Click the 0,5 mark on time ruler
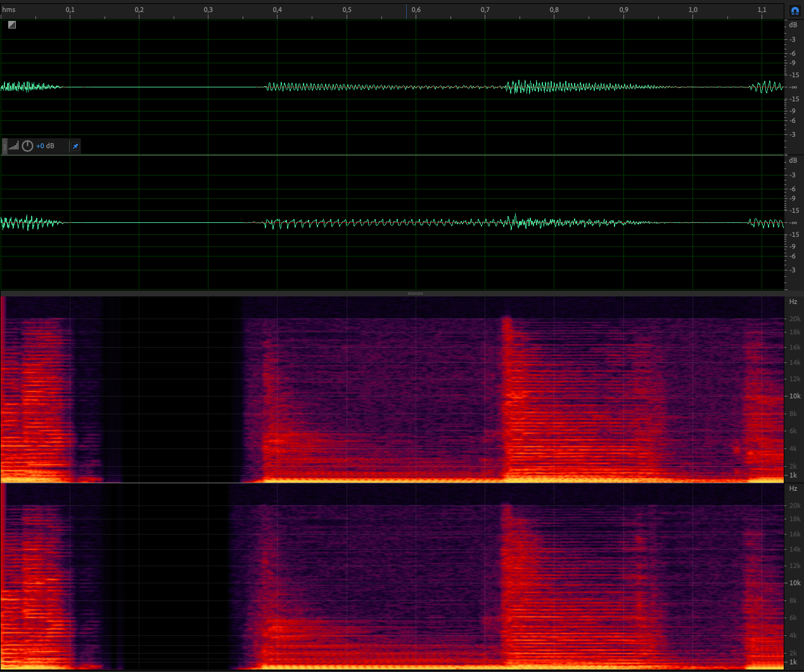Image resolution: width=804 pixels, height=672 pixels. click(347, 10)
